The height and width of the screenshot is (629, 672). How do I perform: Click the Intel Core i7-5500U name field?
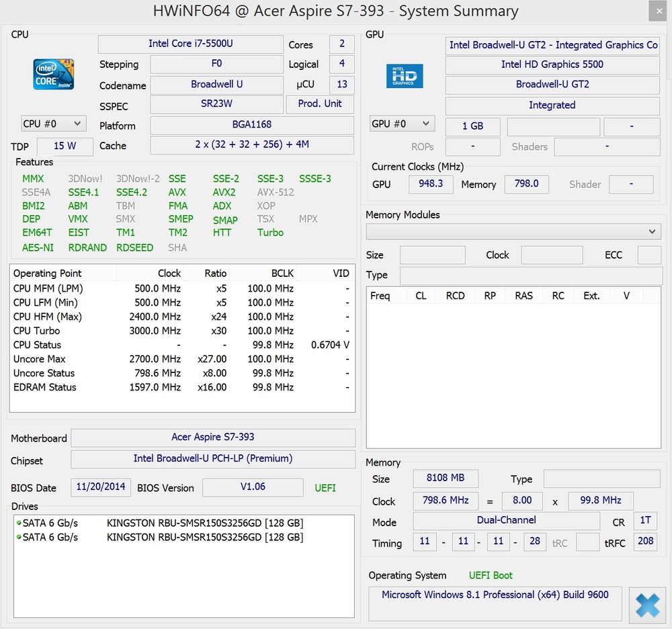pos(191,44)
